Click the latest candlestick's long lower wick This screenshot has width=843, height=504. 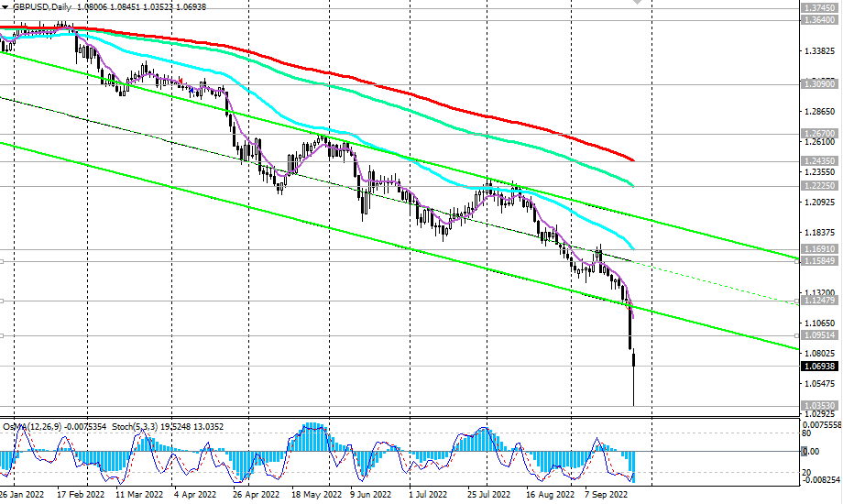coord(634,389)
